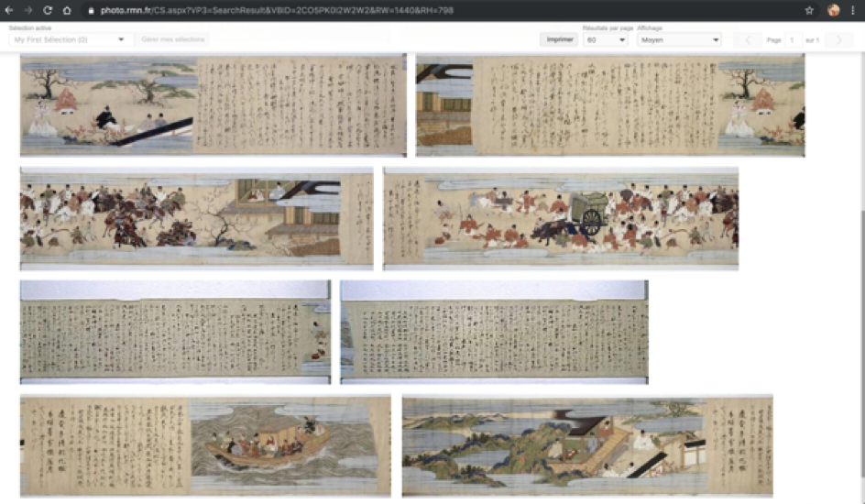Open the Affichage Moyen dropdown
Viewport: 865px width, 504px height.
click(678, 40)
